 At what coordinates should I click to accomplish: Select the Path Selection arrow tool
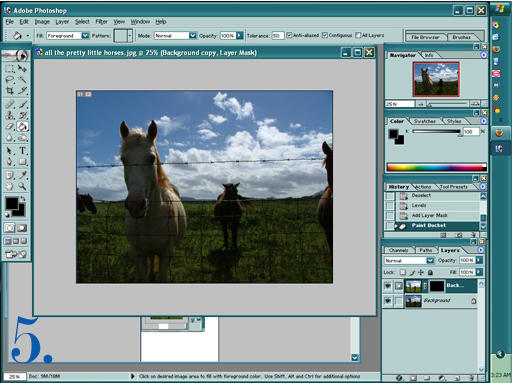point(9,151)
